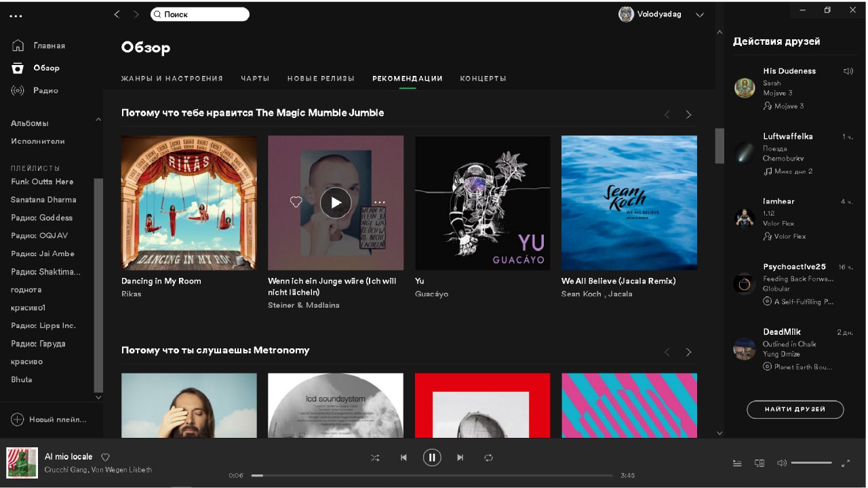868x488 pixels.
Task: Open playlist Радио: OQJAV
Action: click(x=39, y=236)
